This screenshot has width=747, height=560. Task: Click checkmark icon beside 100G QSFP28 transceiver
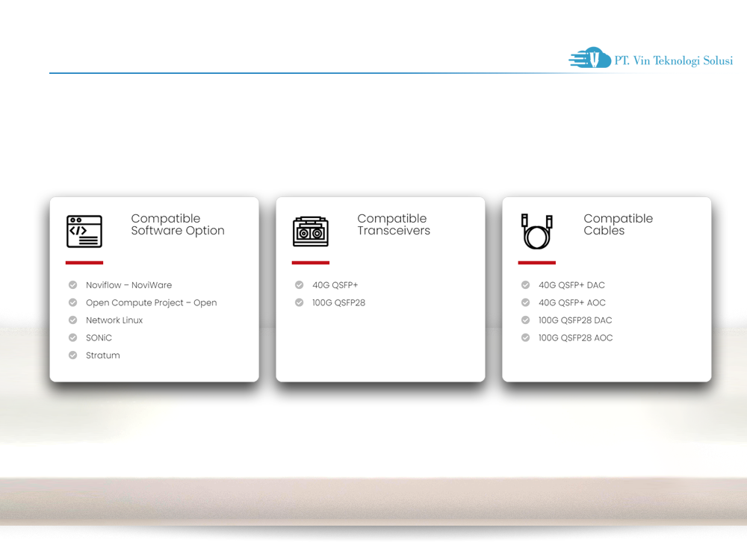pos(300,302)
